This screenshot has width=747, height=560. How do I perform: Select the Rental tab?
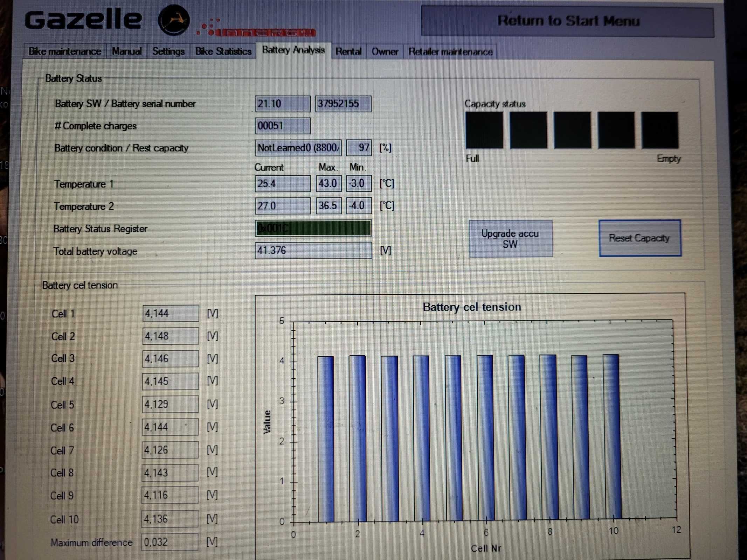[348, 52]
